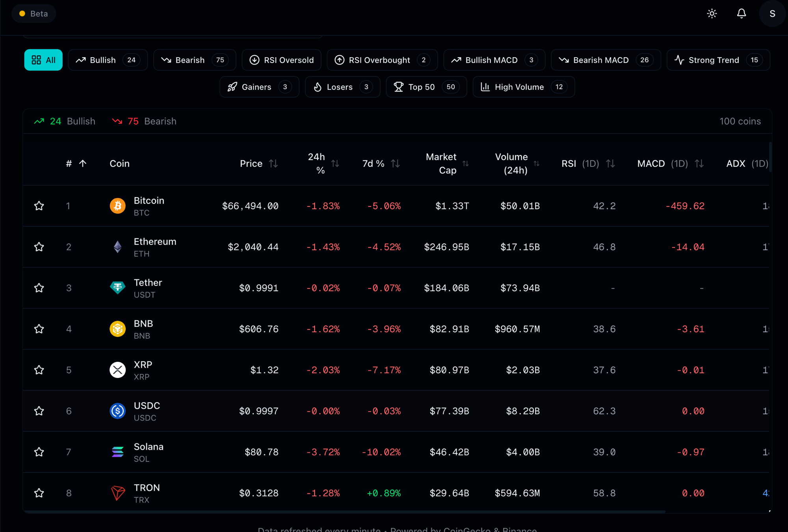
Task: Apply the RSI Oversold filter
Action: coord(281,60)
